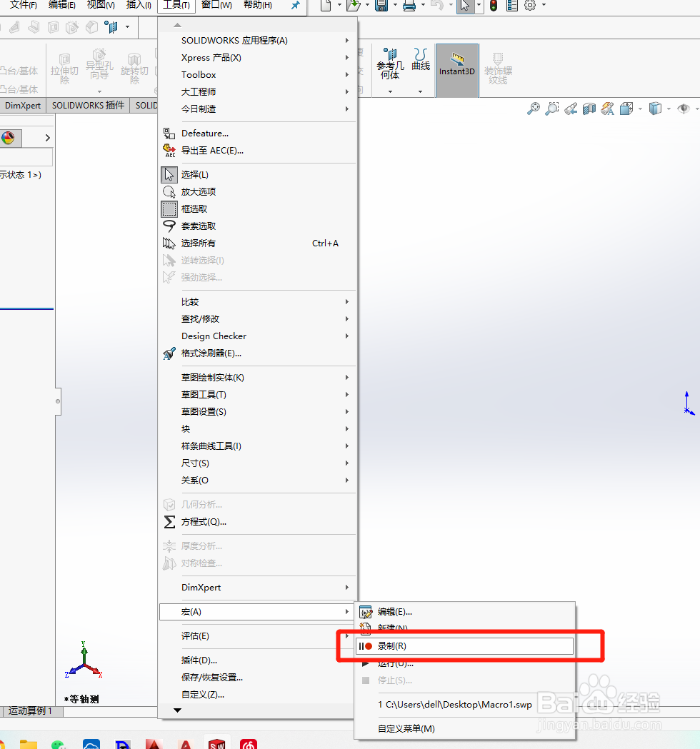
Task: Open the 窗口(W) menu
Action: [x=217, y=5]
